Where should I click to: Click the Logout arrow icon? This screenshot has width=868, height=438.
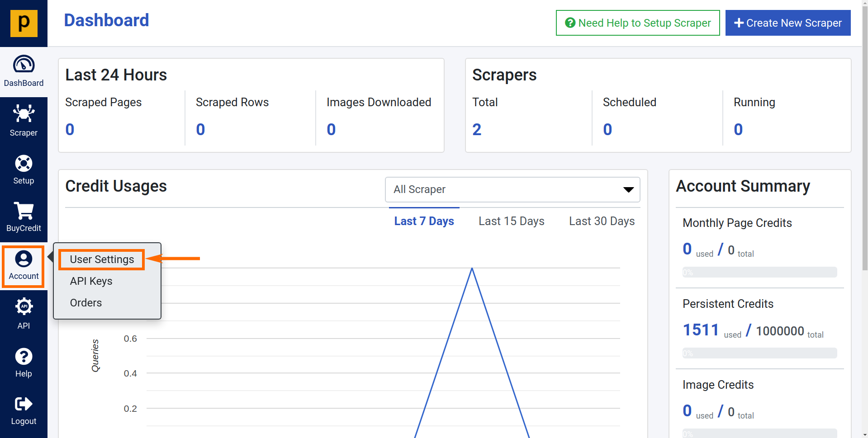[x=24, y=404]
